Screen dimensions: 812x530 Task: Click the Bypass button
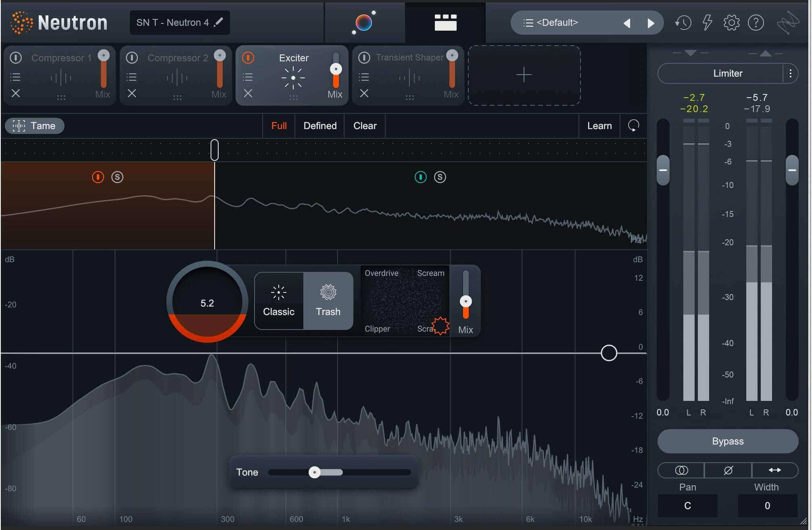click(728, 441)
